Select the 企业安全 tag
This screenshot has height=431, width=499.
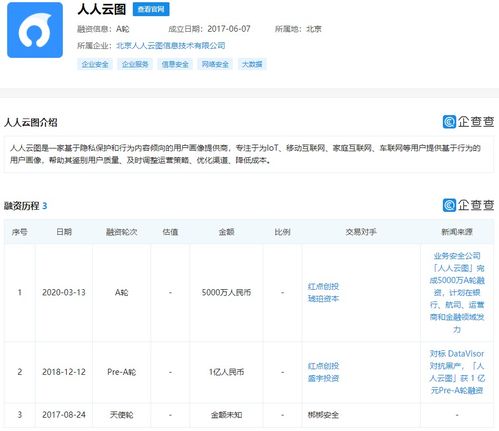click(x=95, y=64)
